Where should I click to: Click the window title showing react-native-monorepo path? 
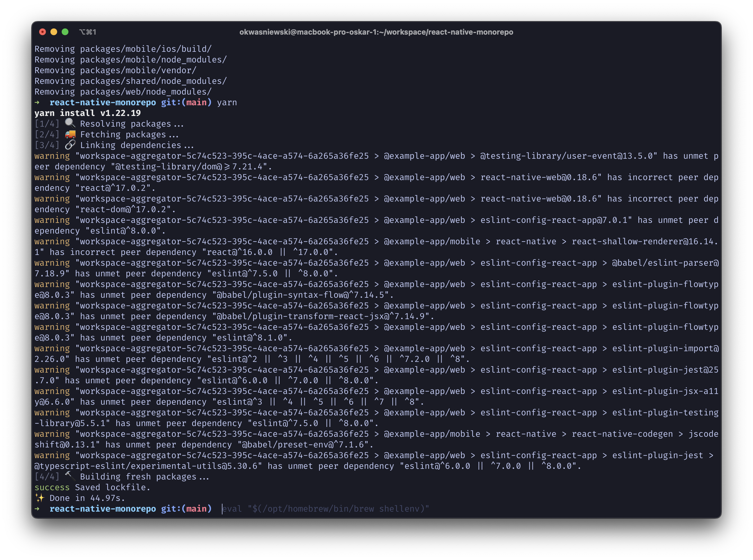[x=376, y=32]
